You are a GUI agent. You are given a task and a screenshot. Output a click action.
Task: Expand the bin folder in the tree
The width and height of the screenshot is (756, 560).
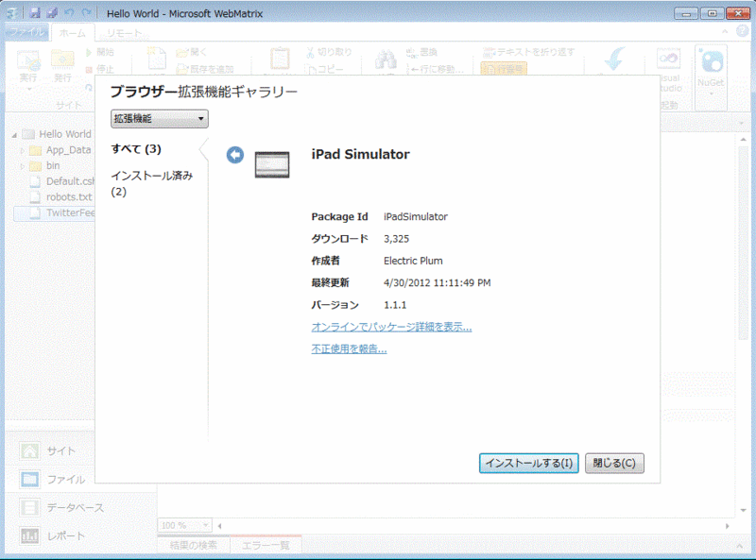(x=23, y=165)
